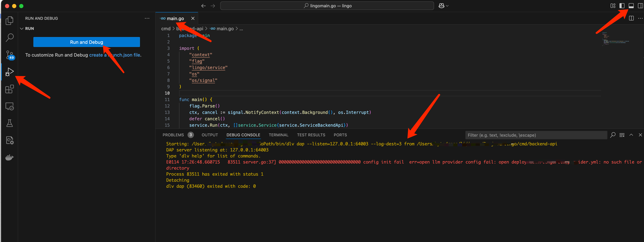Click the package main line
644x242 pixels.
click(x=194, y=36)
